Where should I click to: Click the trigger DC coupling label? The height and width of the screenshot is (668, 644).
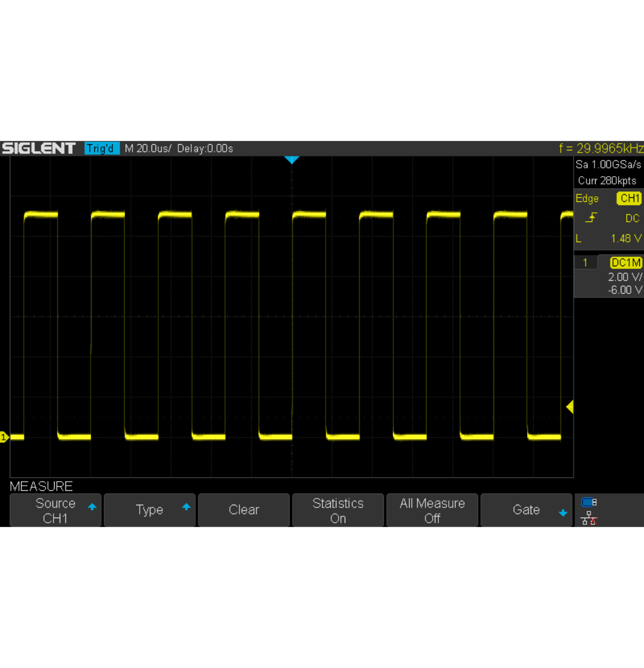pyautogui.click(x=632, y=218)
